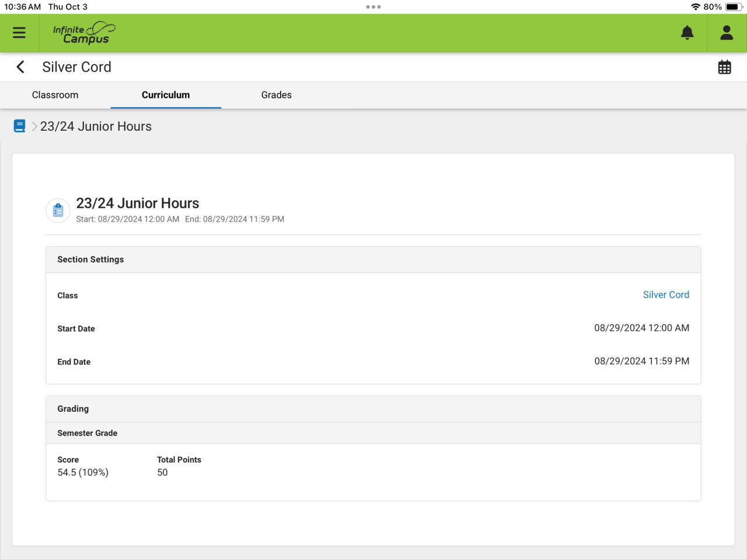Switch to the Classroom tab
This screenshot has width=747, height=560.
click(x=55, y=95)
